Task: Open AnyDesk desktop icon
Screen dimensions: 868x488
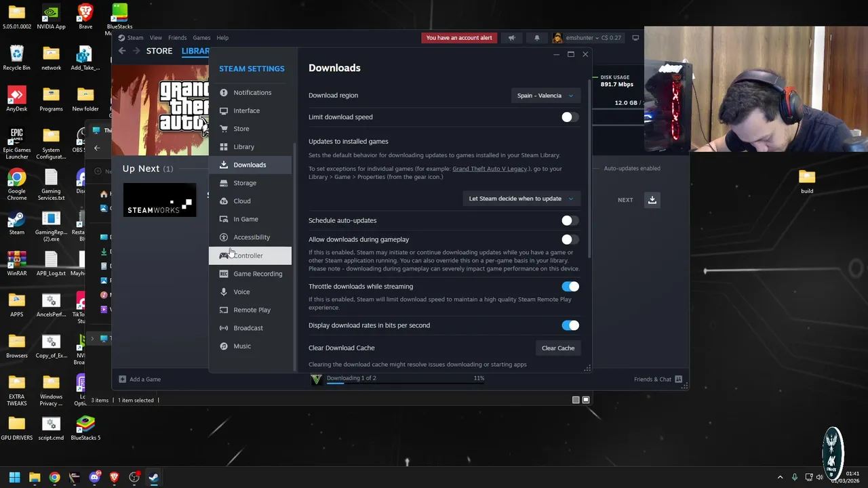Action: [x=16, y=99]
